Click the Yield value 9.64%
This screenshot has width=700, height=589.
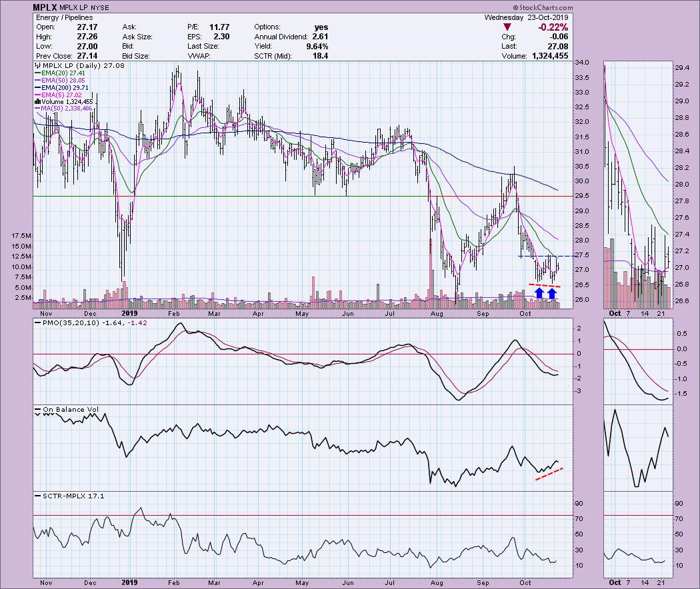click(x=317, y=47)
